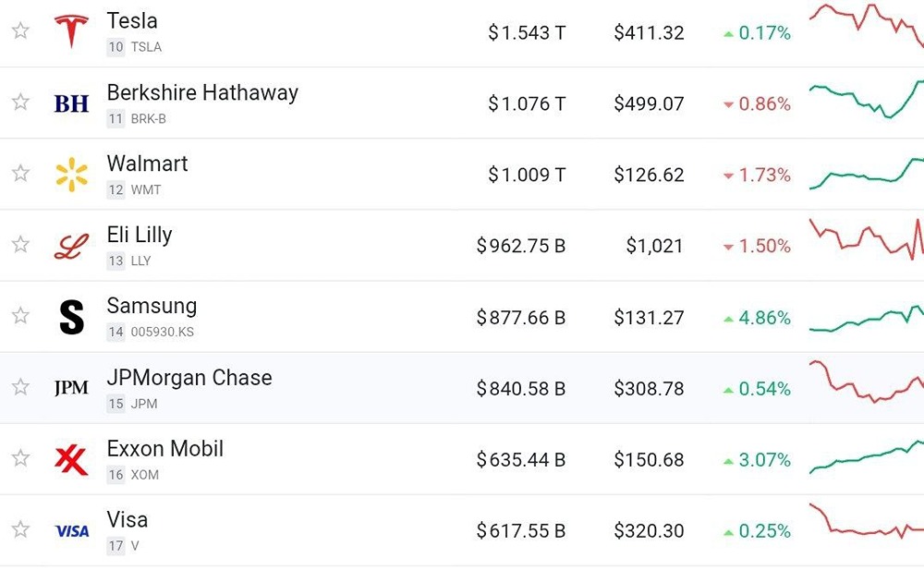Image resolution: width=924 pixels, height=570 pixels.
Task: Click the Tesla logo icon
Action: (x=71, y=31)
